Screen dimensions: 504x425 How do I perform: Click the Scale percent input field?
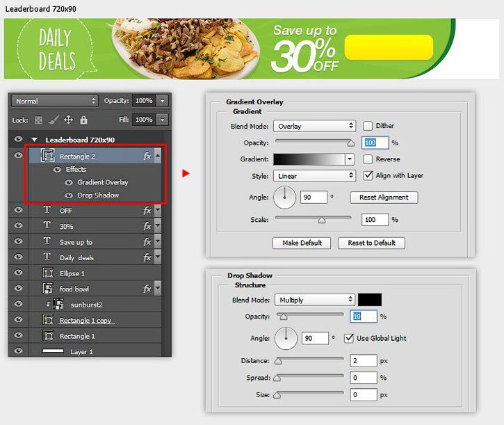click(375, 219)
